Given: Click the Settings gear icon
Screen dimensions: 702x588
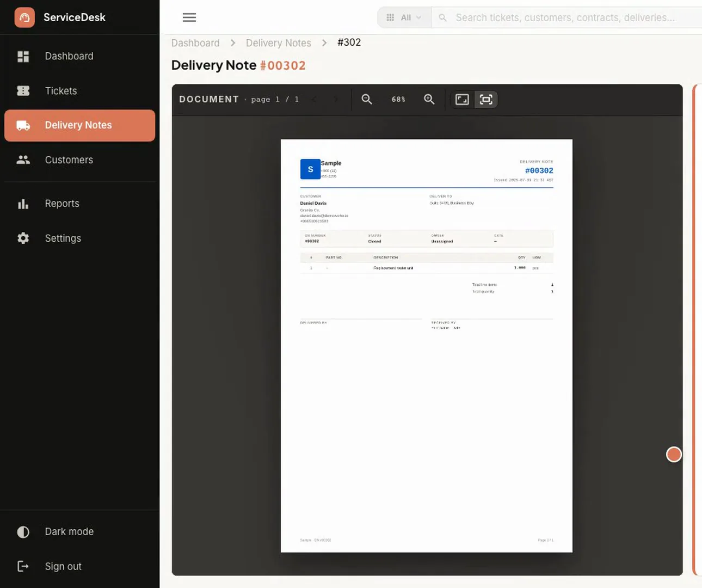Looking at the screenshot, I should point(23,238).
